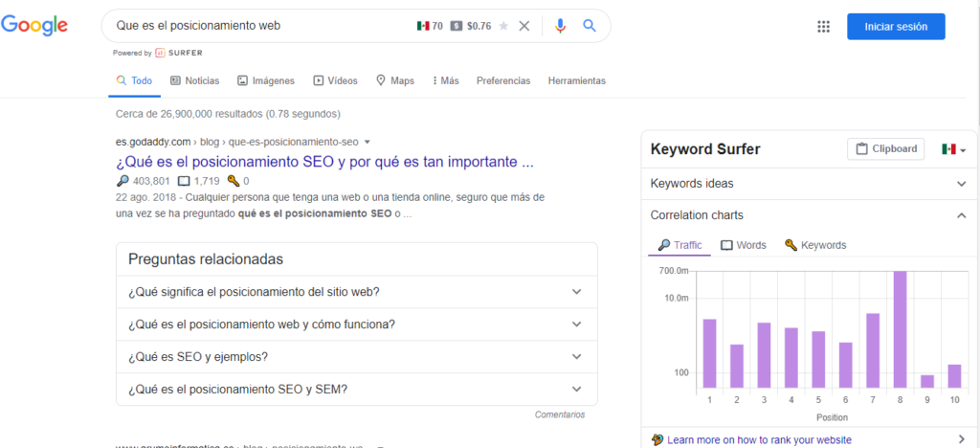
Task: Expand '¿Qué es SEO y ejemplos?'
Action: [356, 357]
